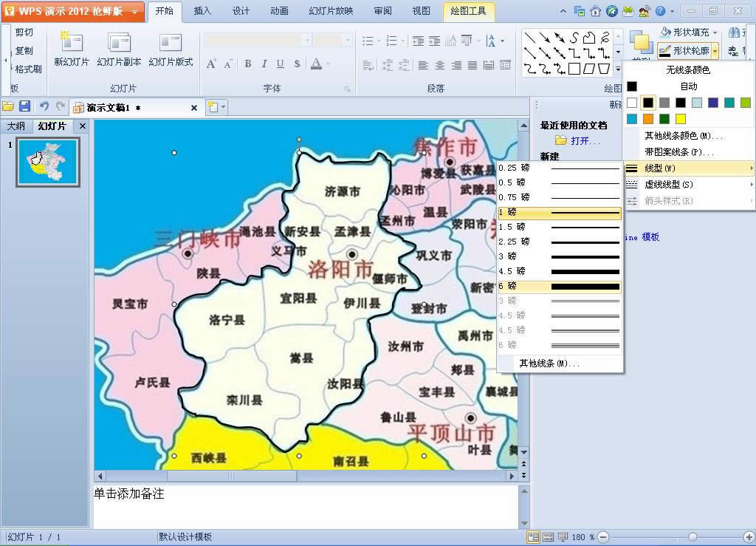The height and width of the screenshot is (546, 756).
Task: Select the green color swatch in outline colors
Action: point(663,118)
